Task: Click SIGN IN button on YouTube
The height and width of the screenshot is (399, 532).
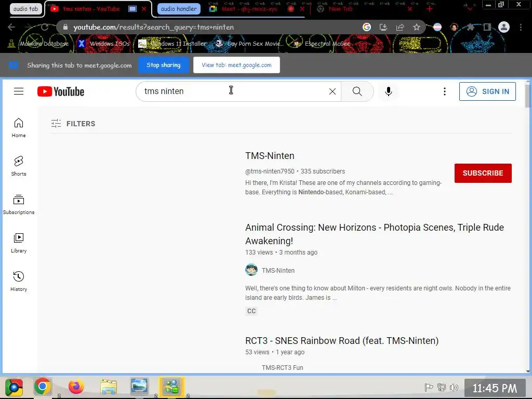Action: (x=487, y=91)
